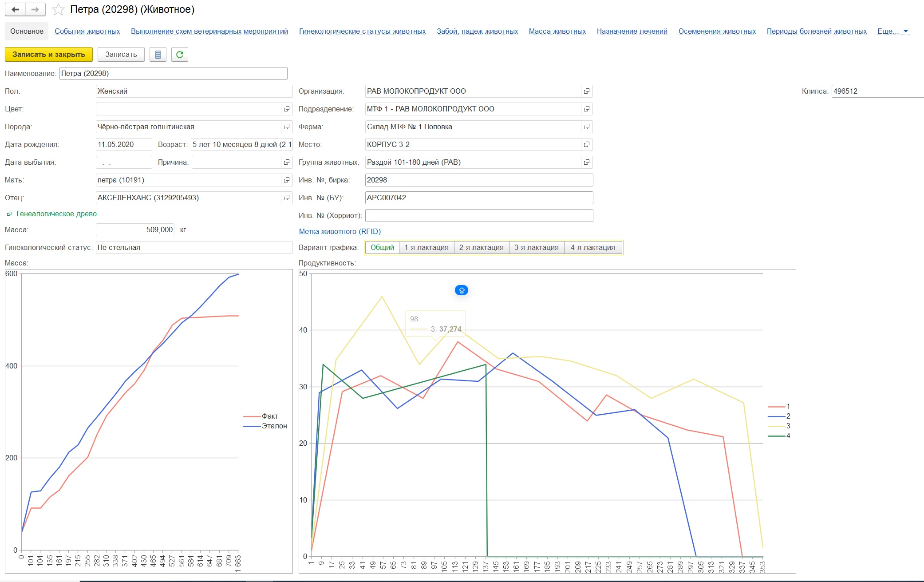The width and height of the screenshot is (924, 582).
Task: Click the green refresh icon
Action: (x=180, y=54)
